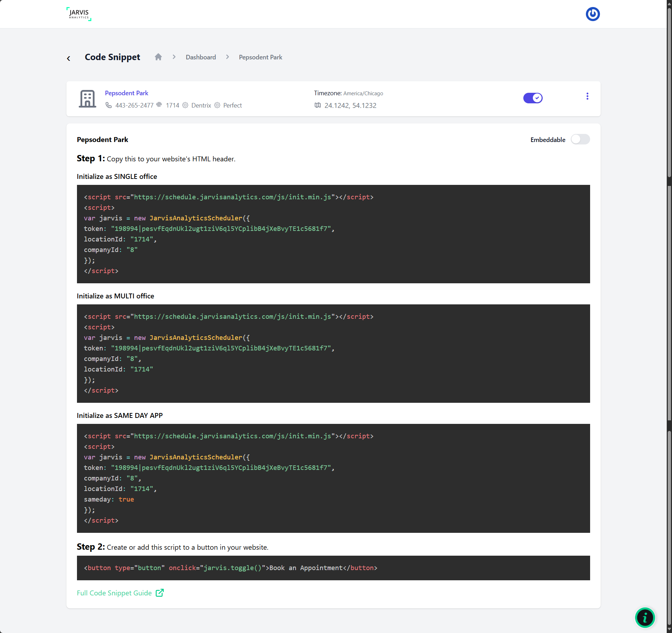This screenshot has height=633, width=672.
Task: Navigate to Dashboard breadcrumb
Action: tap(201, 57)
